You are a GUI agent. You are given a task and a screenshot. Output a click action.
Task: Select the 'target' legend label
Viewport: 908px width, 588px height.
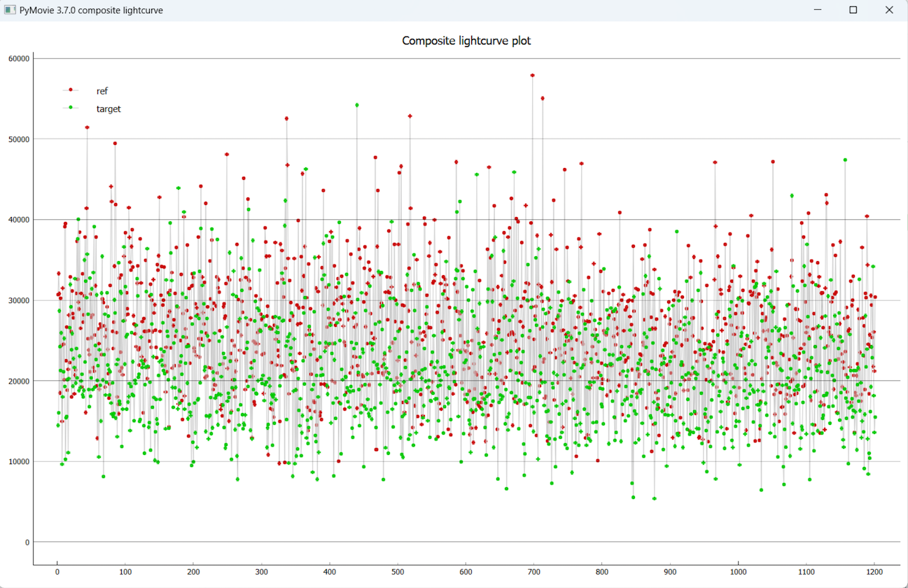(x=109, y=109)
